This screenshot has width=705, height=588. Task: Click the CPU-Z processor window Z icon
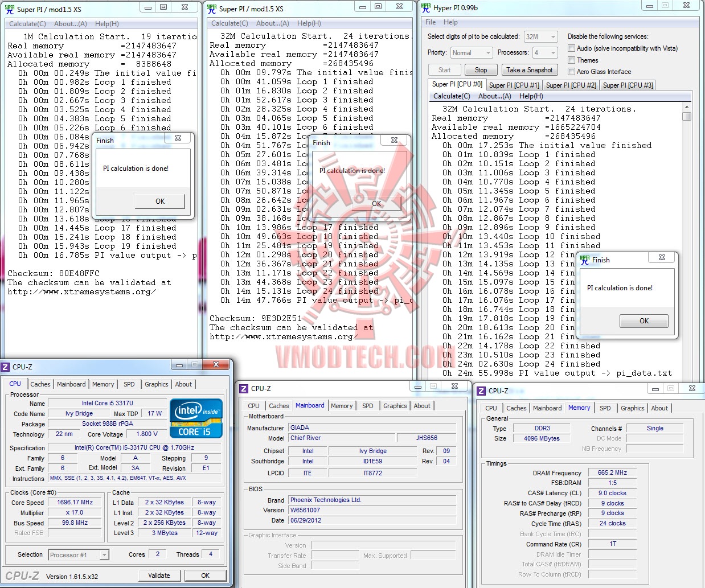tap(6, 367)
